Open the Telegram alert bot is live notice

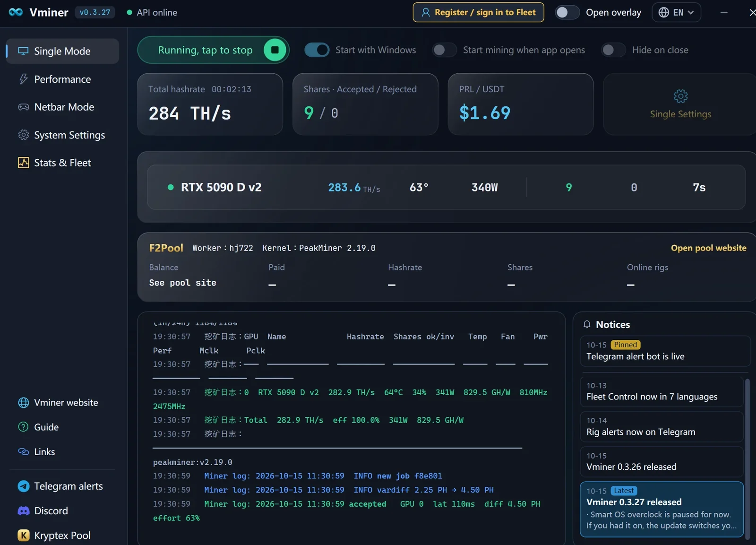point(665,351)
